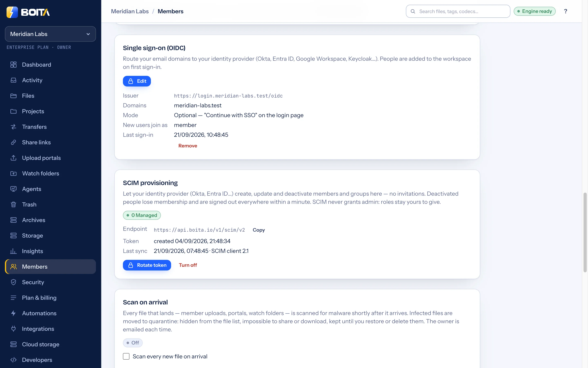Go to Developers section
The height and width of the screenshot is (368, 588).
coord(50,360)
